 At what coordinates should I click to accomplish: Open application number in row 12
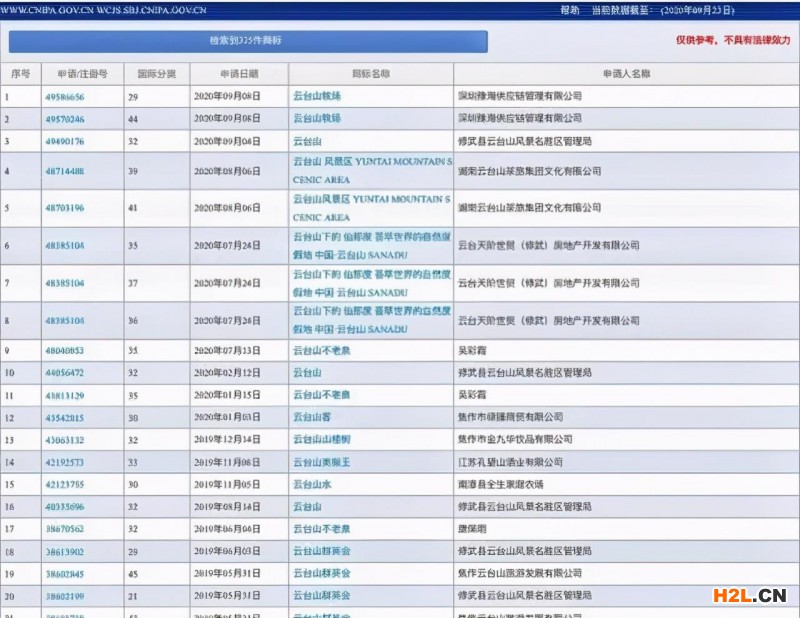[65, 417]
